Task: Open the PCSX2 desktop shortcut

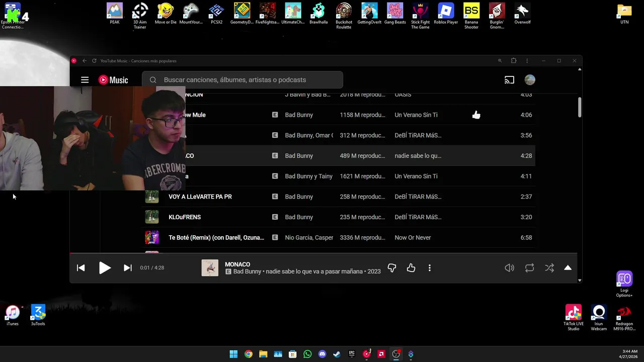Action: pos(216,14)
